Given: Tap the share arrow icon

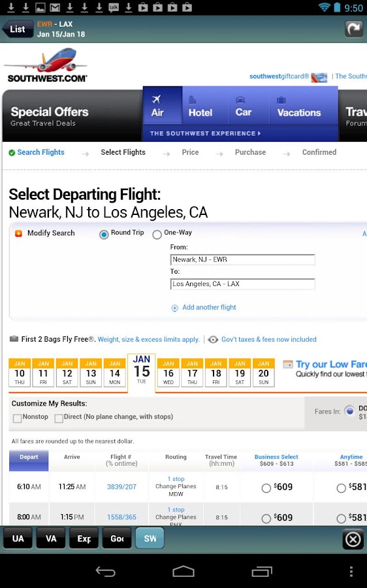Looking at the screenshot, I should tap(354, 29).
